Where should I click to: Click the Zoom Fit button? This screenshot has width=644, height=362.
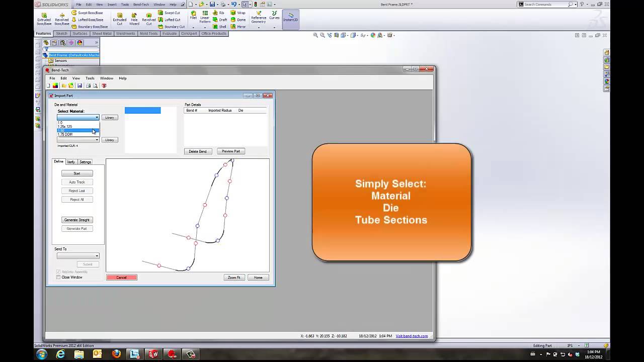click(234, 278)
